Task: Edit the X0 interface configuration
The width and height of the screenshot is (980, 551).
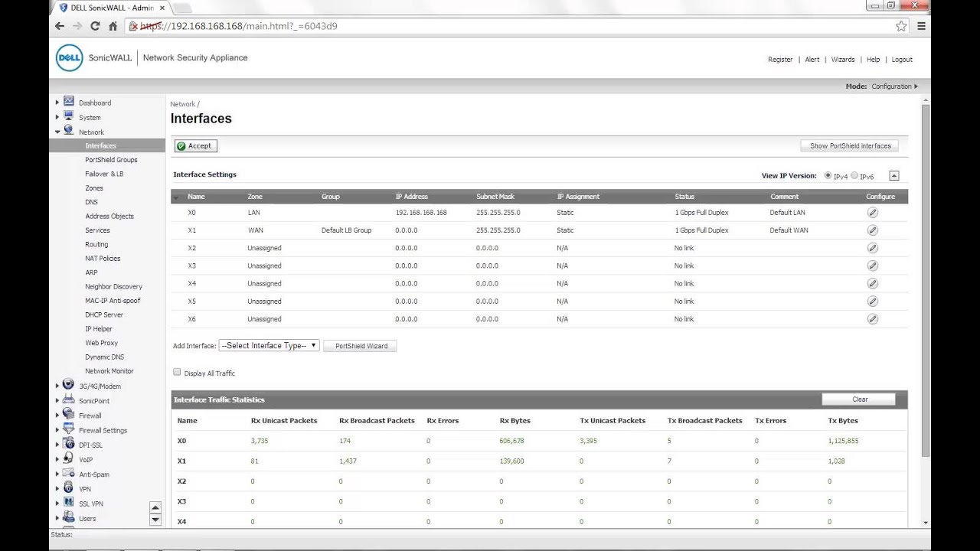Action: (x=872, y=213)
